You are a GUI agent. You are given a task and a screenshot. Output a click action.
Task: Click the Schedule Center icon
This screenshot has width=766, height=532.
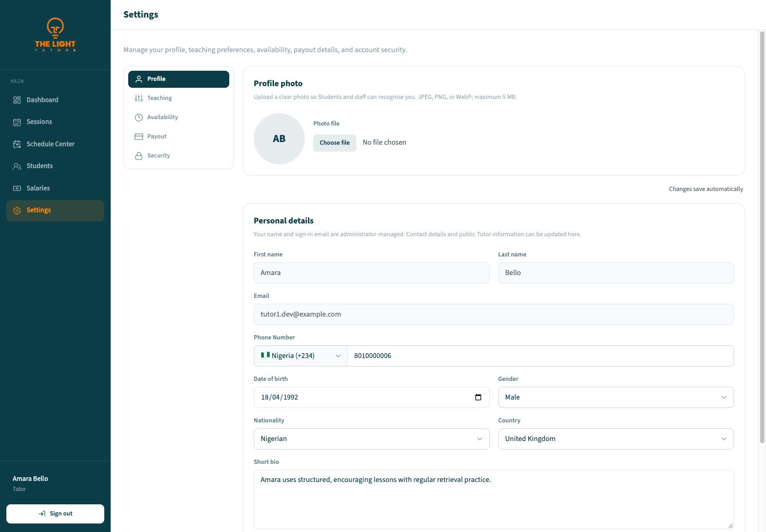(x=17, y=144)
